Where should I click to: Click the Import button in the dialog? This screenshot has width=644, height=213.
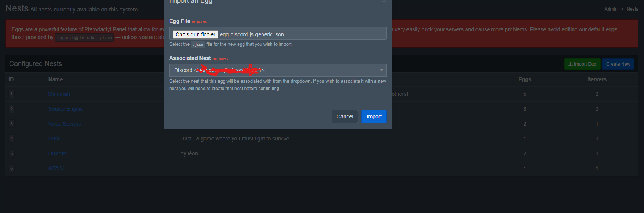click(374, 116)
